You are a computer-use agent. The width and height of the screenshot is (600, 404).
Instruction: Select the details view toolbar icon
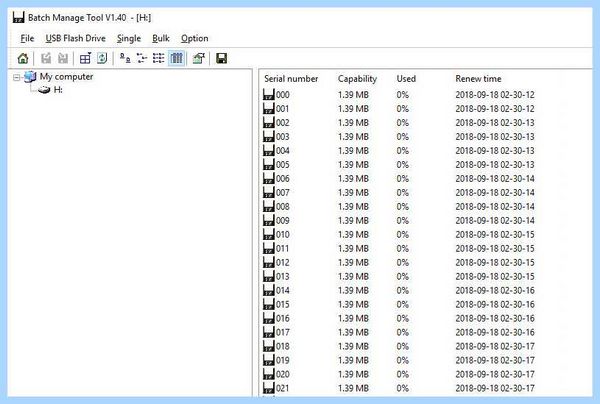[176, 59]
